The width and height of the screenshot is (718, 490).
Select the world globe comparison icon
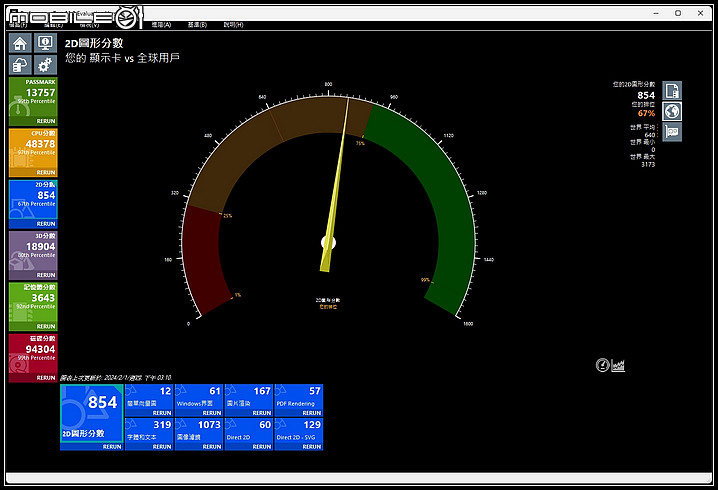(672, 111)
